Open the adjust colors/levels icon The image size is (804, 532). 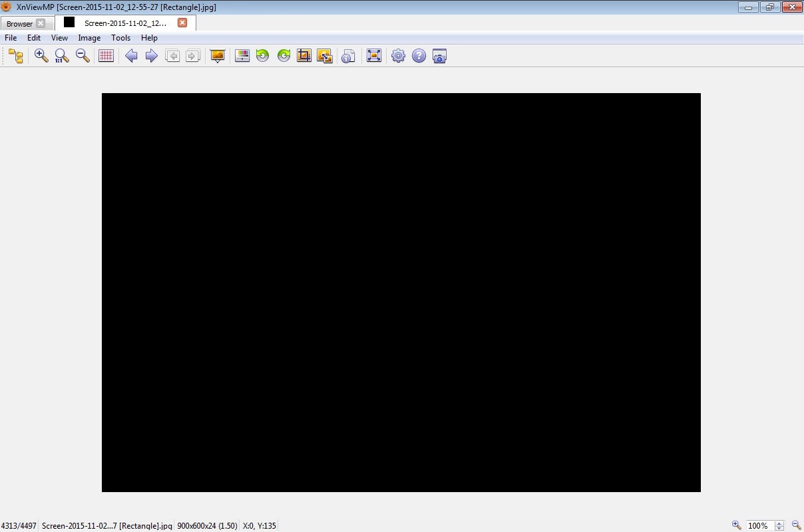pos(242,56)
